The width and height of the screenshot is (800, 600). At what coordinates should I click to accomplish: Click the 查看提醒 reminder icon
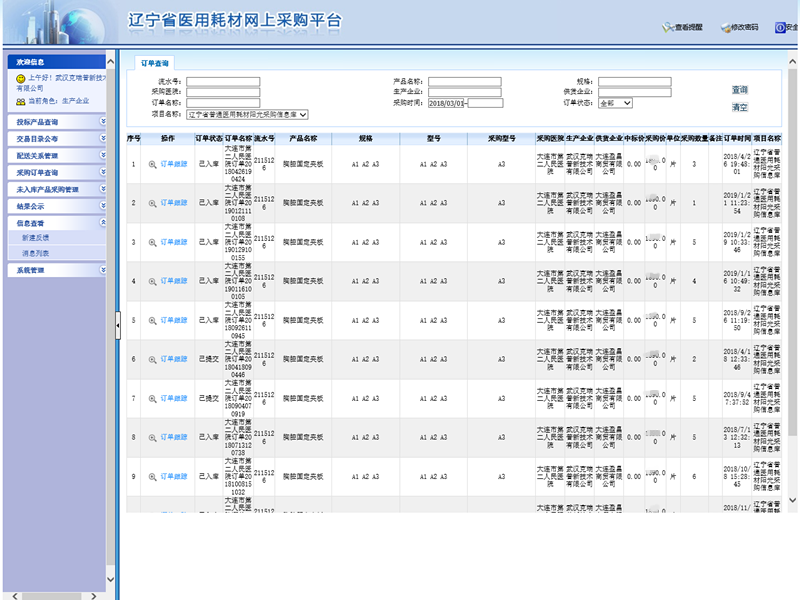[x=667, y=28]
